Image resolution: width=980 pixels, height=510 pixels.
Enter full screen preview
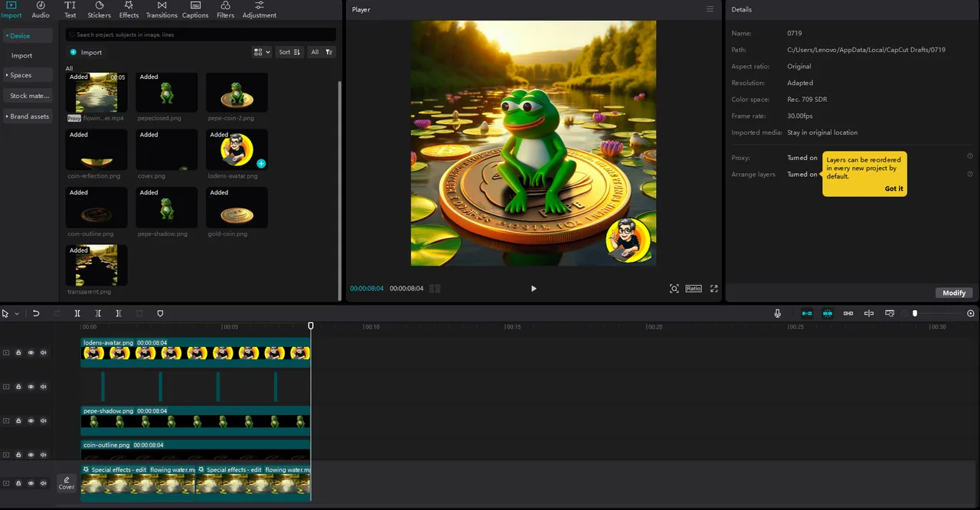714,289
